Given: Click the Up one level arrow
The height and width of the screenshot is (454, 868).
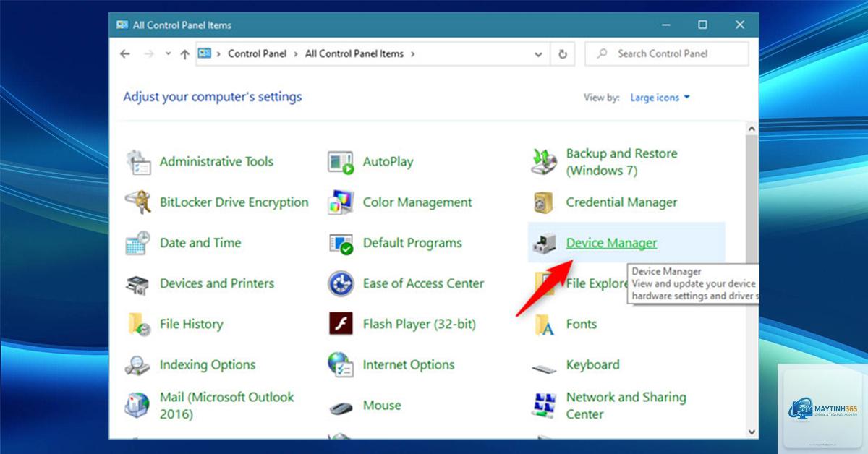Looking at the screenshot, I should 184,53.
